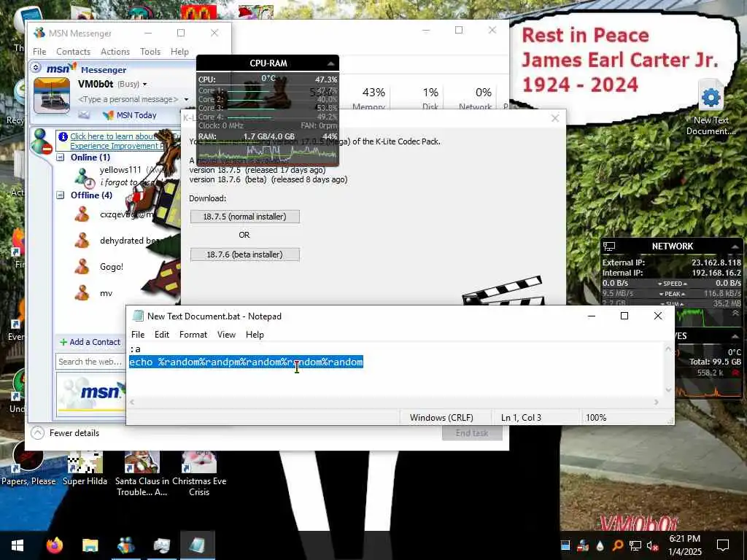Download 18.7.5 (normal installer)

245,217
